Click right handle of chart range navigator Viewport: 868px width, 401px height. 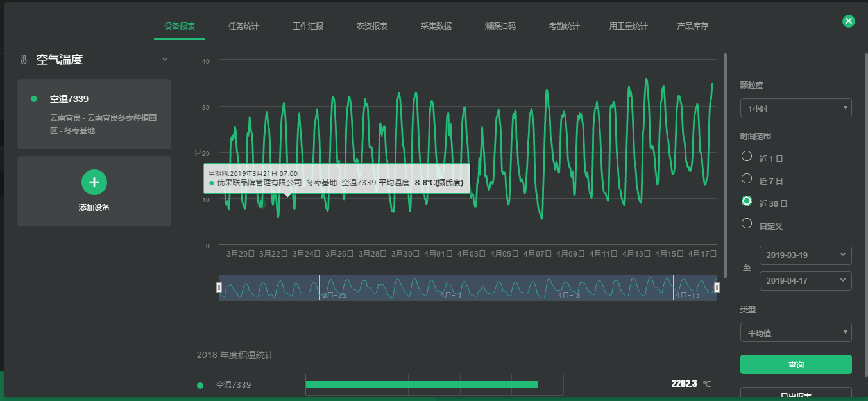(x=717, y=287)
